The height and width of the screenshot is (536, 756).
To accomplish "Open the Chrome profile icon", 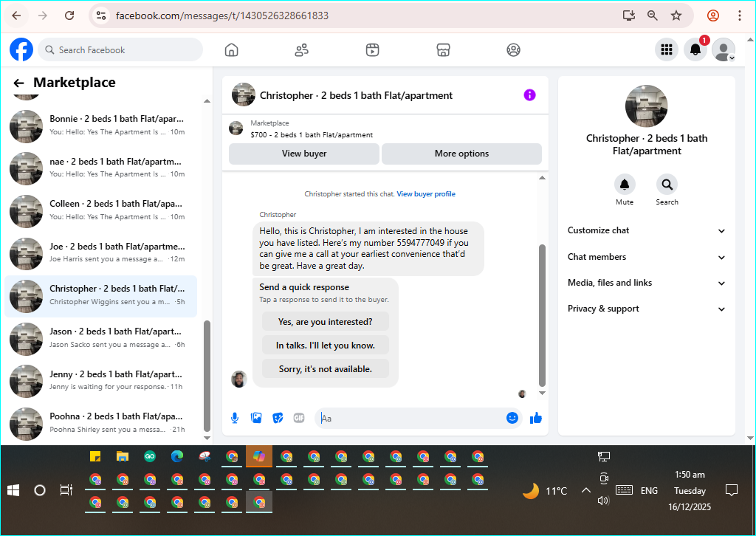I will 712,16.
